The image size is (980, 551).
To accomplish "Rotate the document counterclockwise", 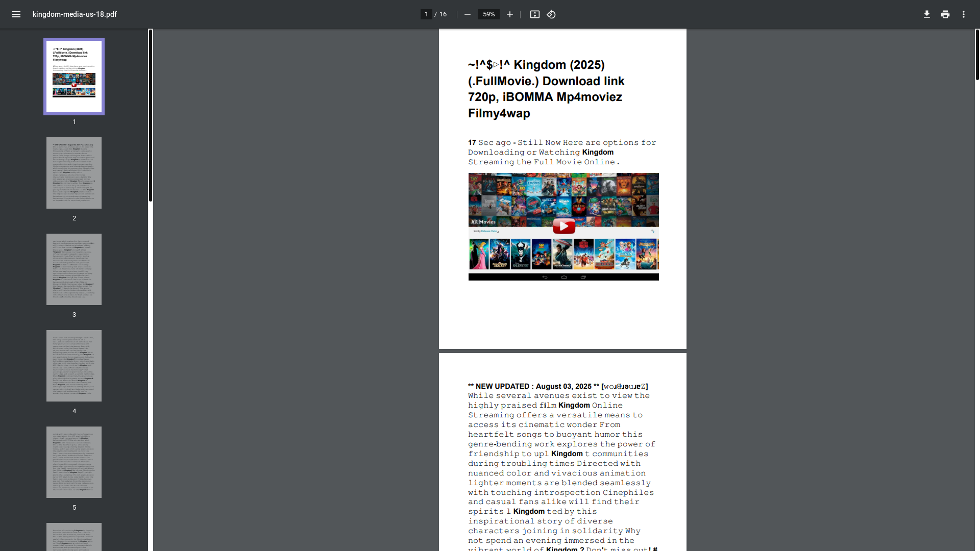I will pos(551,14).
